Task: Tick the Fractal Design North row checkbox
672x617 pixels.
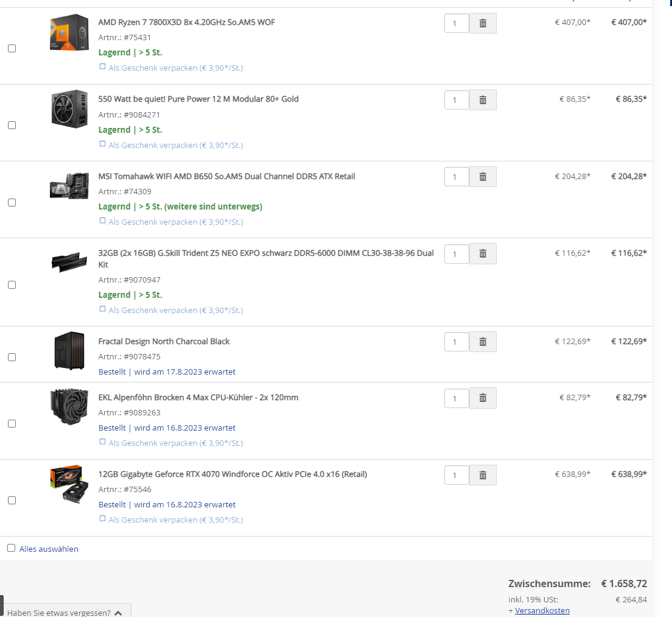Action: (12, 357)
